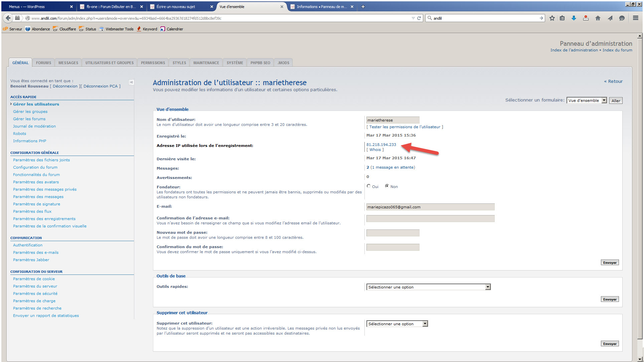Click the bookmark star icon
Image resolution: width=644 pixels, height=362 pixels.
552,18
